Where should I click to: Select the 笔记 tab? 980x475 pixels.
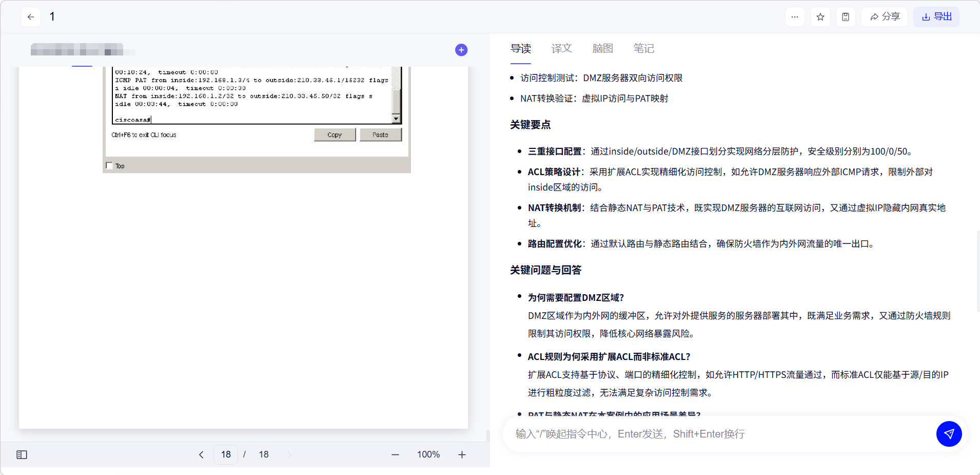pos(643,48)
